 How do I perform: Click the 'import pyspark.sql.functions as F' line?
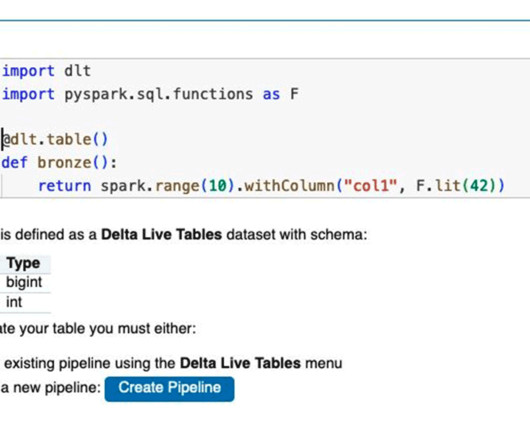(150, 94)
